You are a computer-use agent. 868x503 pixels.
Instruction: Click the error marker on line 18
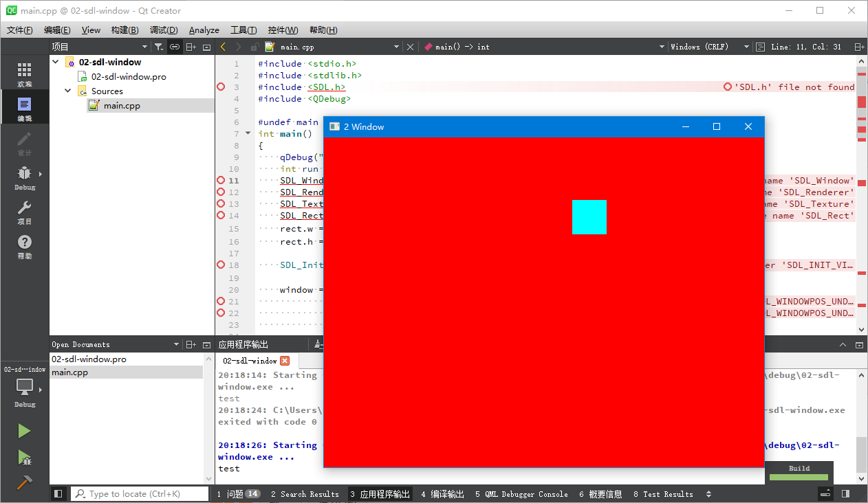(221, 265)
